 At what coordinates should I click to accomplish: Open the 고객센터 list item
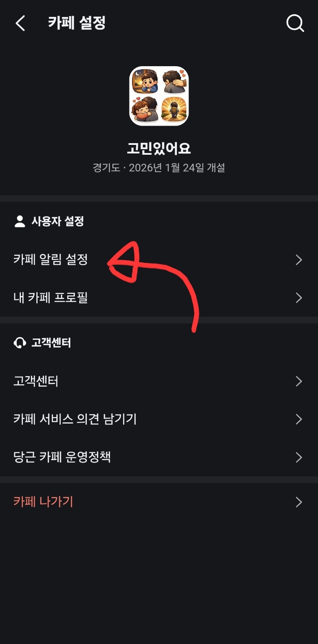click(x=159, y=381)
